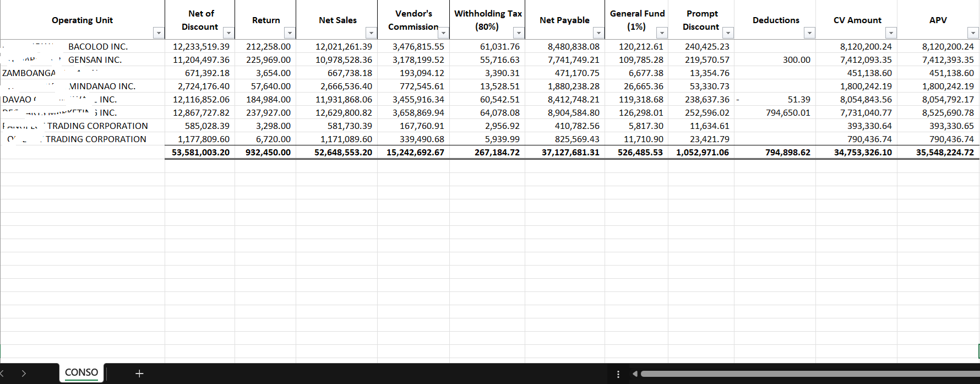This screenshot has width=980, height=384.
Task: Open the Prompt Discount filter dropdown
Action: (728, 33)
